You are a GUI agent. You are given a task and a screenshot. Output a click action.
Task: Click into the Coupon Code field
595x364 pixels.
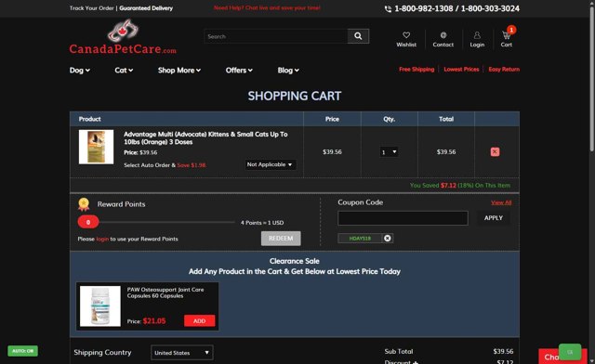point(403,218)
